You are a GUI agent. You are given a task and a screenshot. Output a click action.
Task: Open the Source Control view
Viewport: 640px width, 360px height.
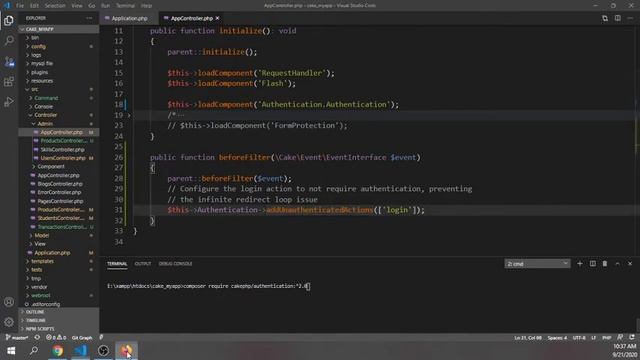9,62
